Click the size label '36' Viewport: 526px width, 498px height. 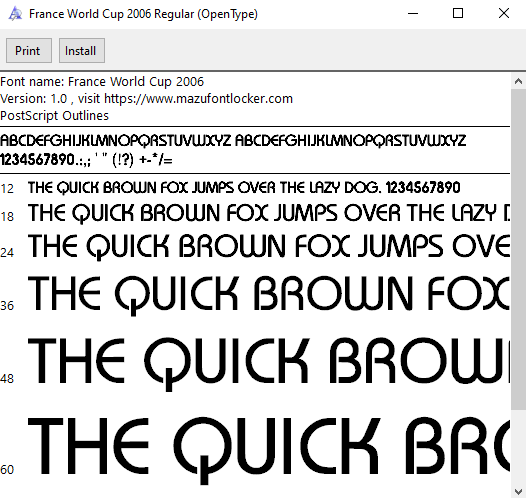(7, 306)
